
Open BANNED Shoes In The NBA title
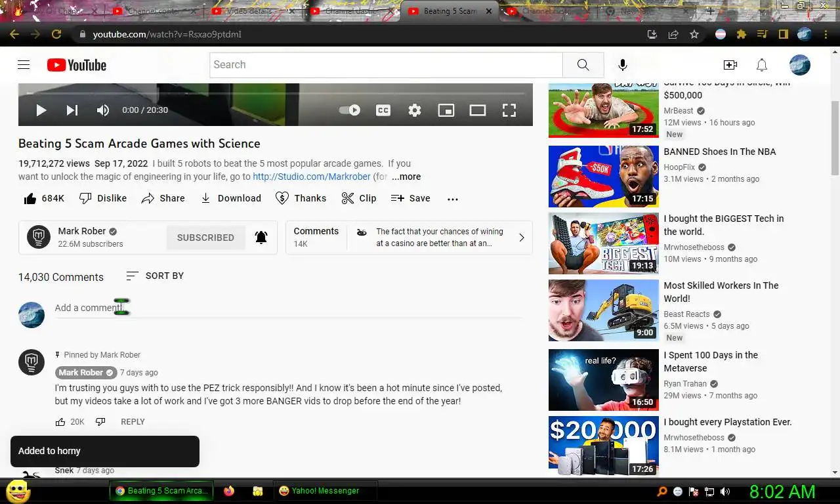[x=719, y=152]
